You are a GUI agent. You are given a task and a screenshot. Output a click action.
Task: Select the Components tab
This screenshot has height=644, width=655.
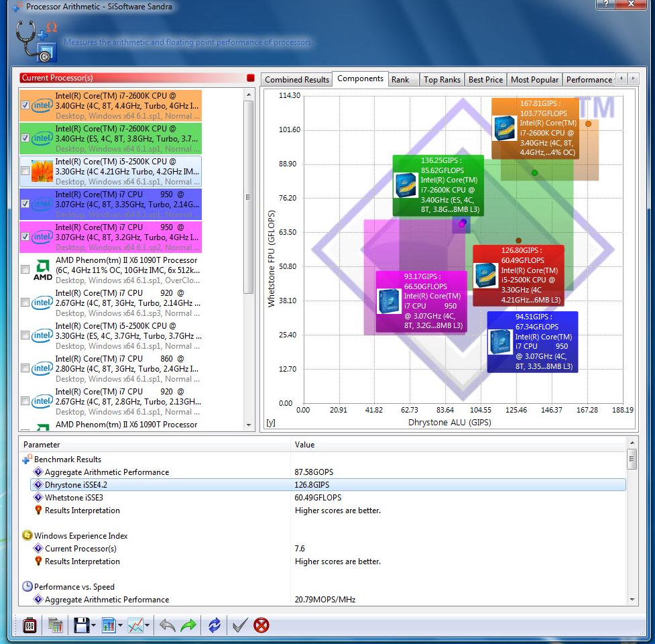point(360,78)
